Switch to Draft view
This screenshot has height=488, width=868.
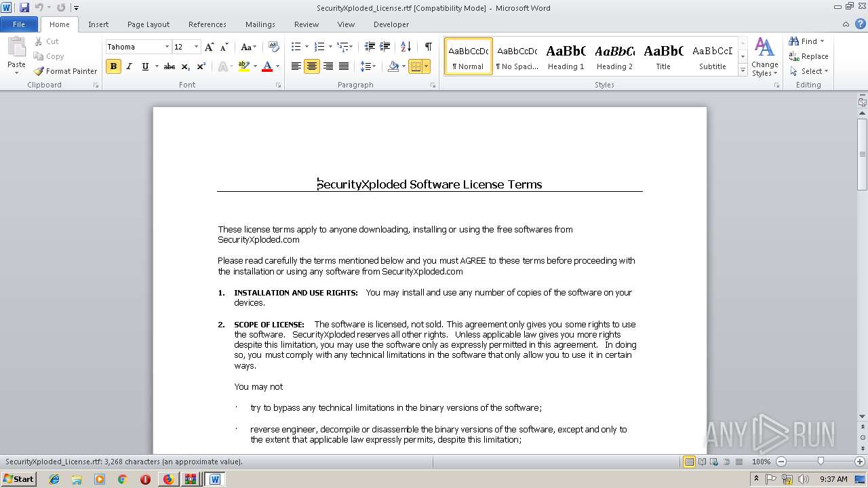coord(738,462)
